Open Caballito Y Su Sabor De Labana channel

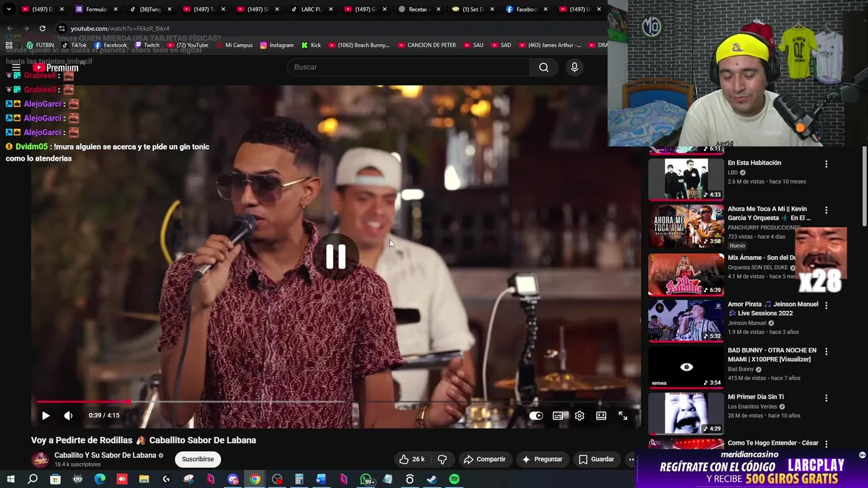(105, 455)
